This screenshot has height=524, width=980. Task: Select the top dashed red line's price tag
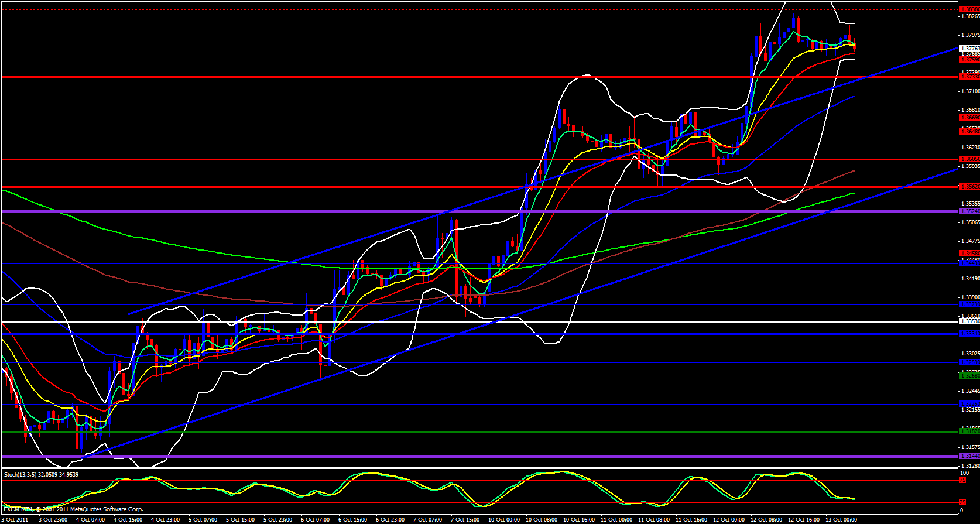(x=969, y=9)
